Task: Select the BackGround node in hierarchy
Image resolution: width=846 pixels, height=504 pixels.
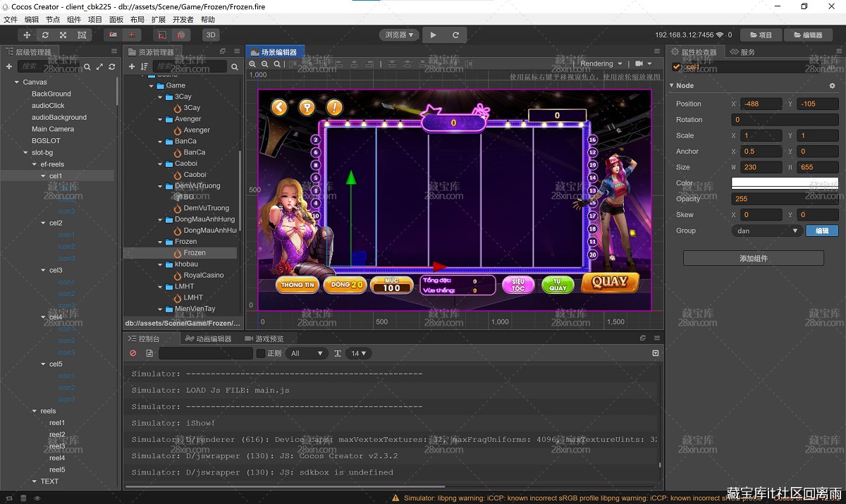Action: pyautogui.click(x=51, y=94)
